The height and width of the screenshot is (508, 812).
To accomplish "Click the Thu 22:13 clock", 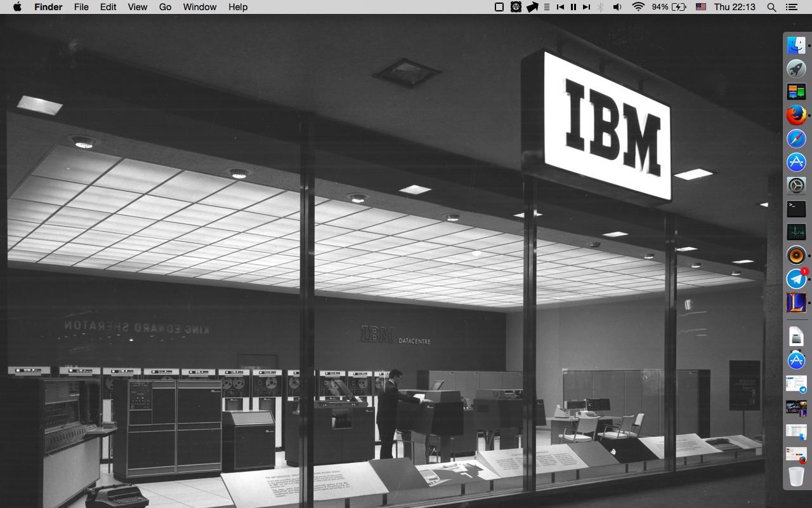I will coord(735,7).
